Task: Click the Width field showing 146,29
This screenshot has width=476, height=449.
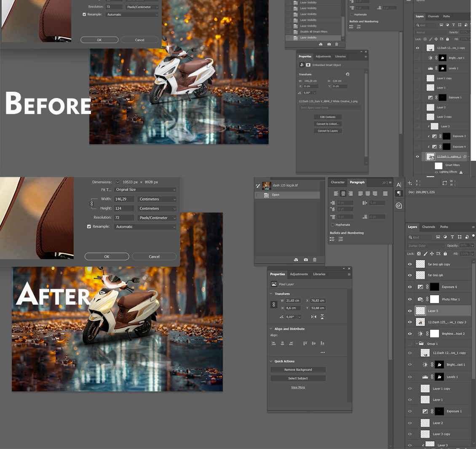Action: click(124, 199)
